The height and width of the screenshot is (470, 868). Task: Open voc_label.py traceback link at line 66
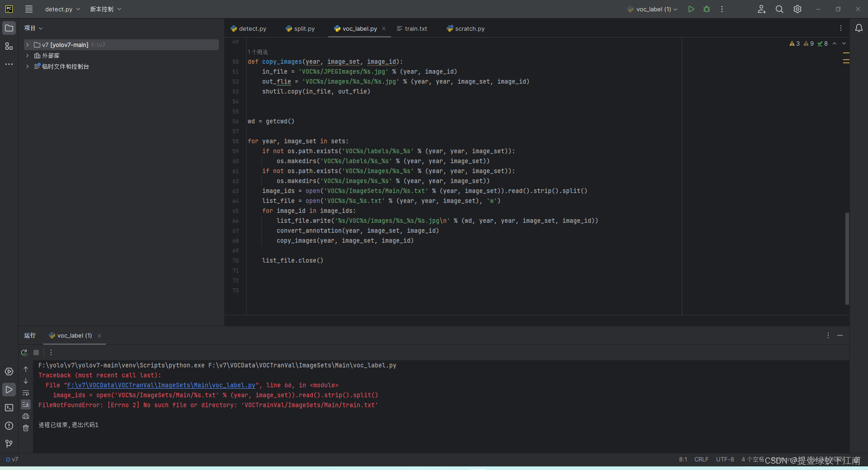160,385
